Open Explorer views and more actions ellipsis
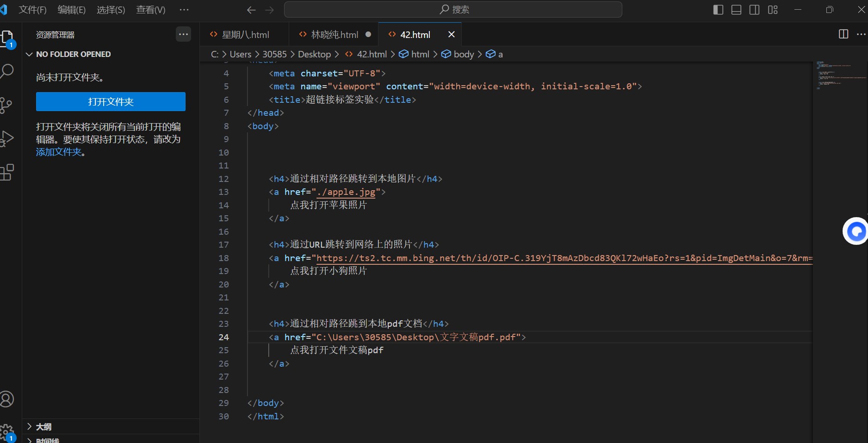This screenshot has width=868, height=443. (x=183, y=34)
